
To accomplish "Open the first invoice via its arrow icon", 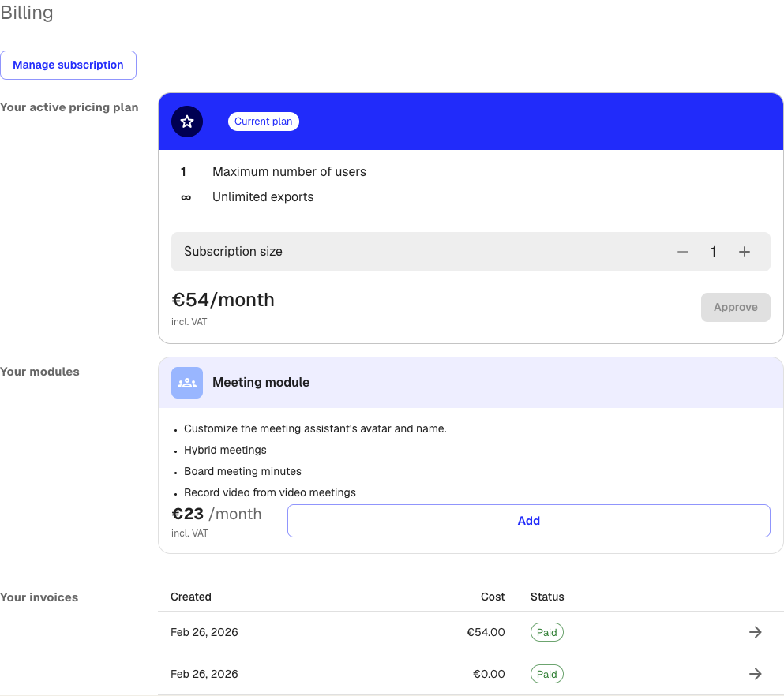I will [x=755, y=632].
